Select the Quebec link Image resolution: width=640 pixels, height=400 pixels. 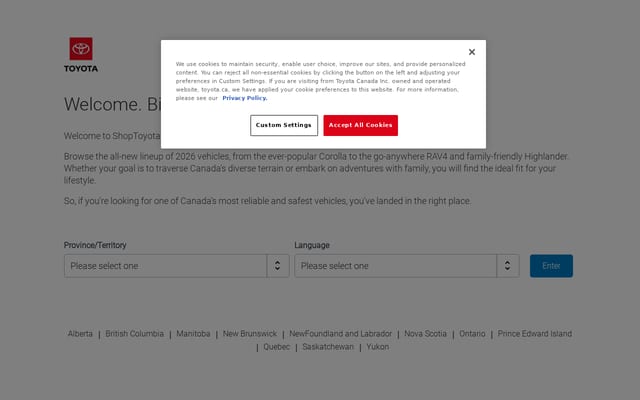click(x=276, y=347)
